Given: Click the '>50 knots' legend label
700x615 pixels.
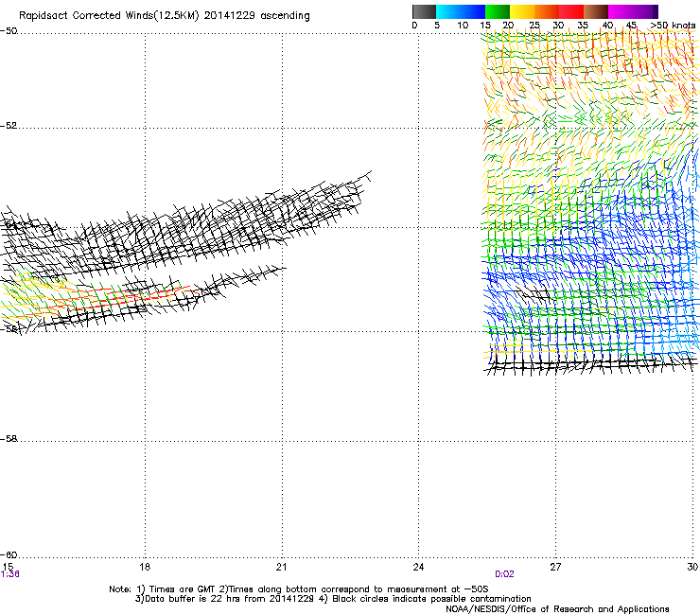Looking at the screenshot, I should coord(673,25).
